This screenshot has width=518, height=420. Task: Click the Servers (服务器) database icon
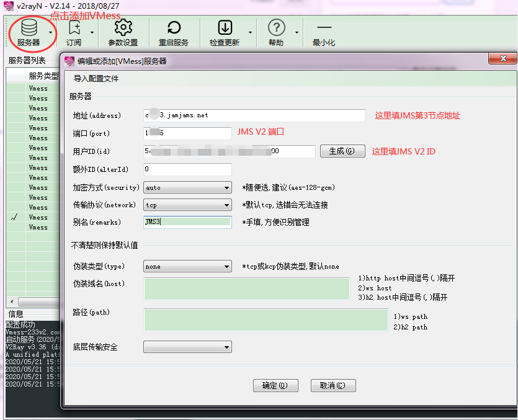tap(29, 28)
